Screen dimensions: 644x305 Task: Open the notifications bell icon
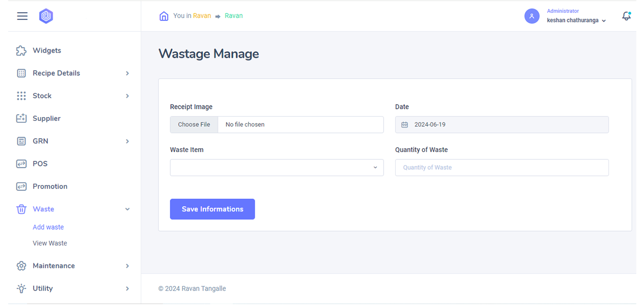point(626,16)
